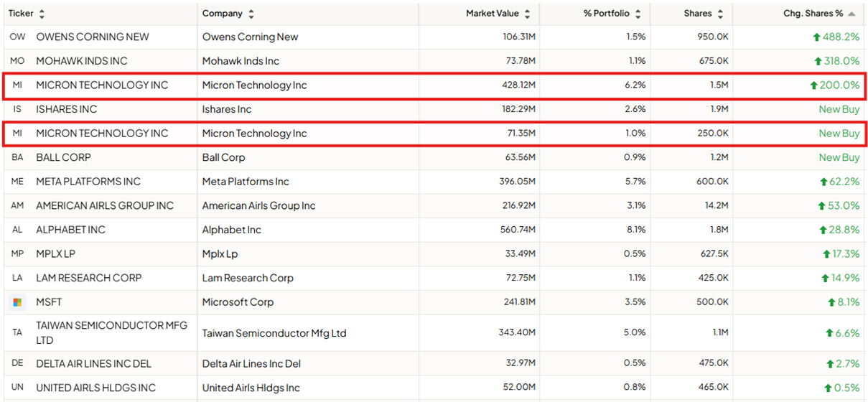This screenshot has height=402, width=868.
Task: Click the Microsoft logo icon in MSFT row
Action: pos(17,302)
